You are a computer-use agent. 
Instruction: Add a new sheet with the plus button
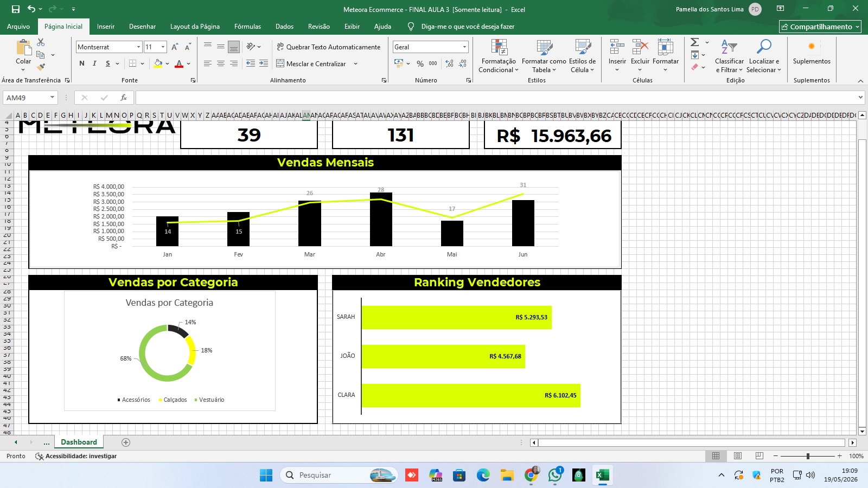[x=126, y=442]
